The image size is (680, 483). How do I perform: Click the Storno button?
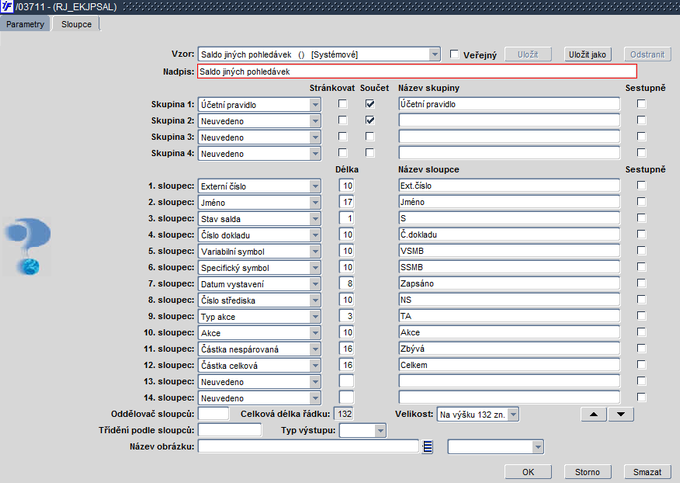tap(588, 470)
